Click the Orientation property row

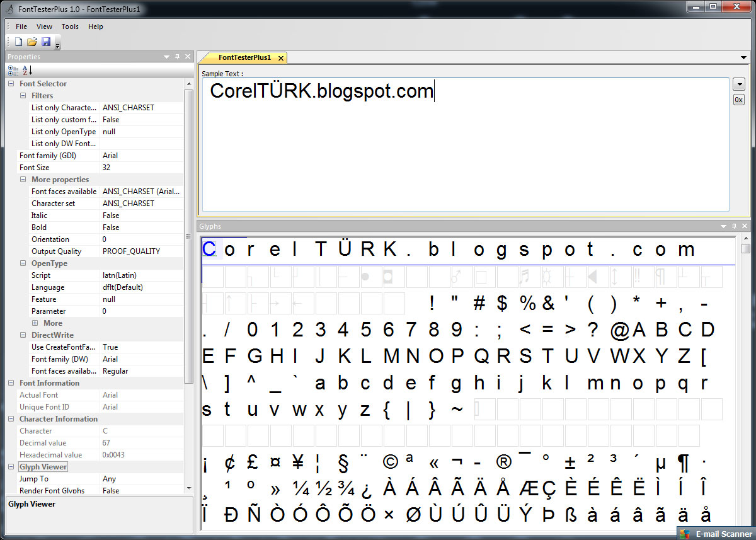pos(101,239)
